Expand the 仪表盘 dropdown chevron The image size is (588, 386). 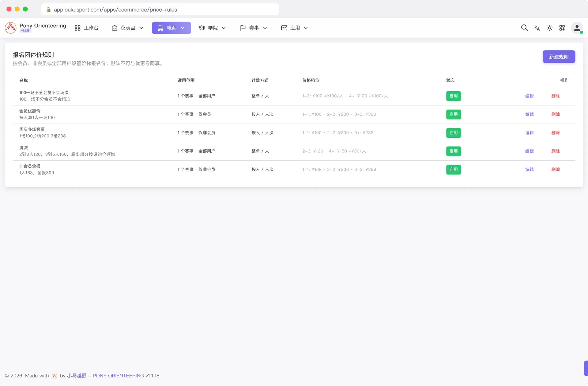tap(141, 28)
